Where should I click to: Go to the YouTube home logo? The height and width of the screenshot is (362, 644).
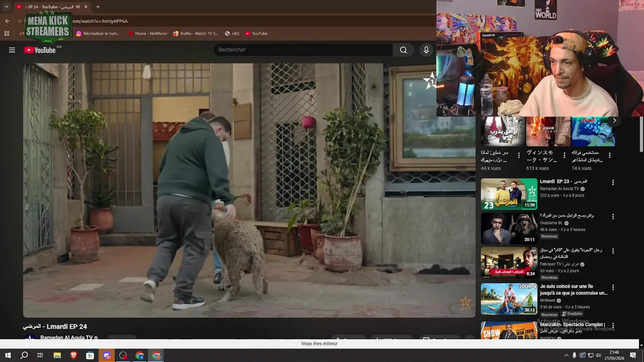40,50
